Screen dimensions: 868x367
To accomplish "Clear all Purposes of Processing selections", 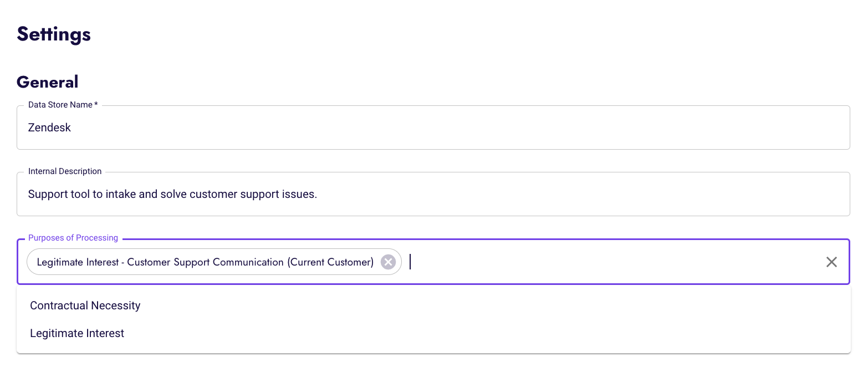I will point(831,262).
